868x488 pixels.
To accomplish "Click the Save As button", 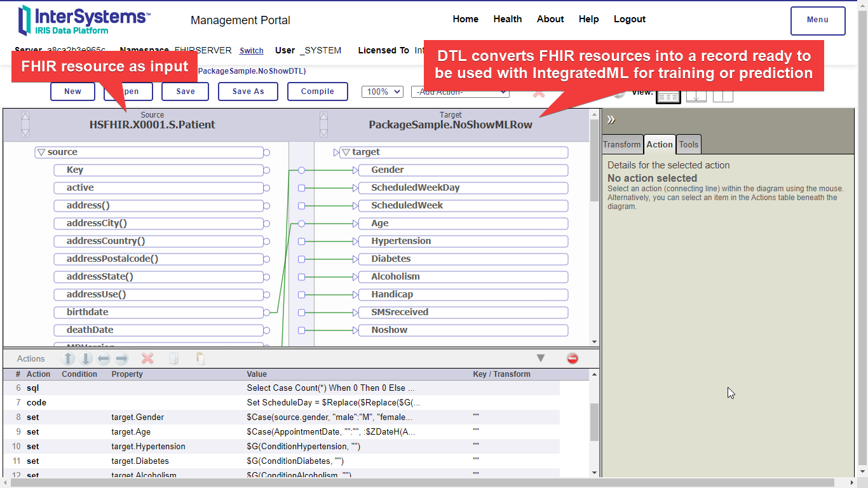I will pyautogui.click(x=248, y=91).
